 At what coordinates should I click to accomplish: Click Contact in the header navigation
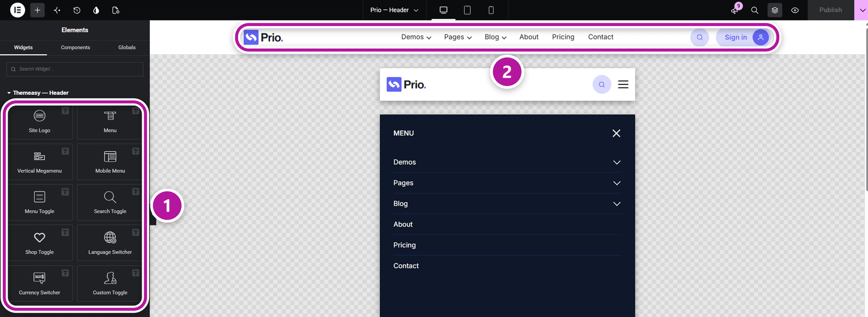(601, 37)
